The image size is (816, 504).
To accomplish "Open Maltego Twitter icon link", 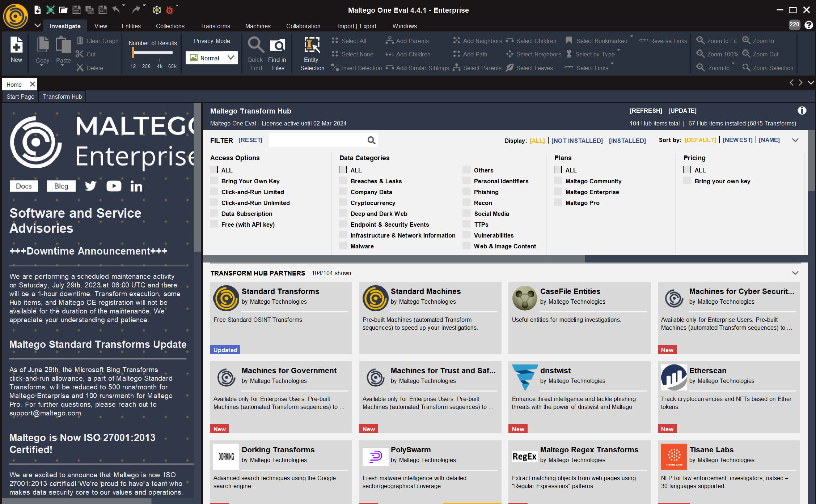I will point(91,186).
